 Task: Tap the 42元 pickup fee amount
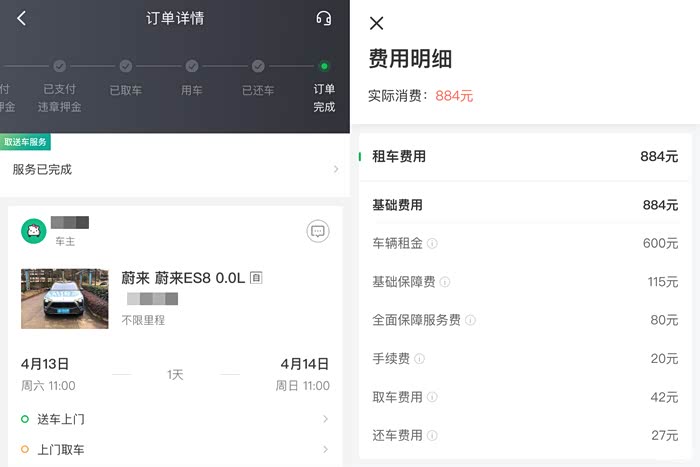point(664,397)
